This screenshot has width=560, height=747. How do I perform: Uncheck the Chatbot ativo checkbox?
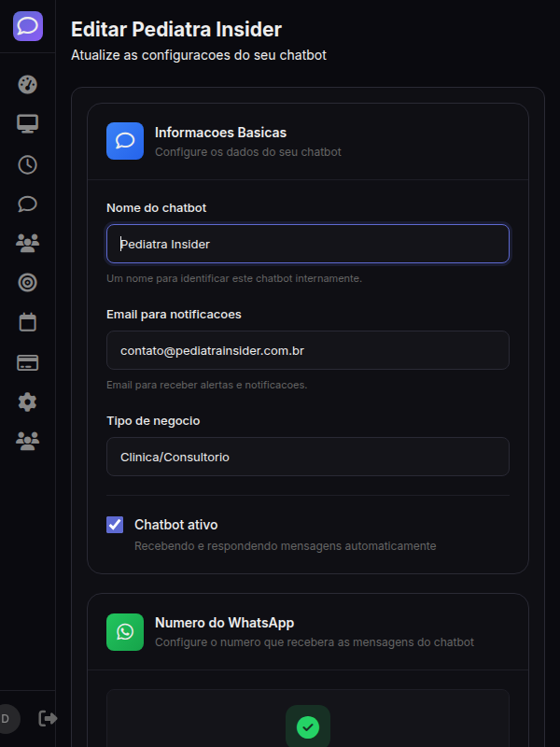[x=114, y=525]
